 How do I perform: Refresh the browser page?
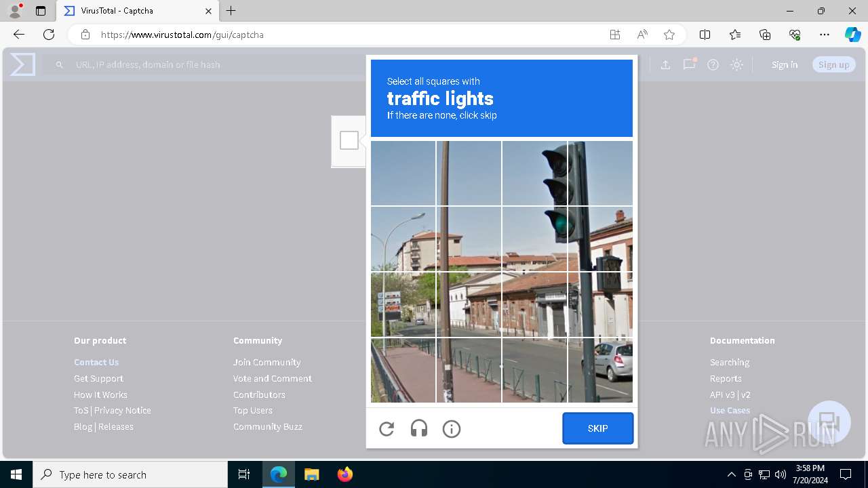click(x=49, y=35)
